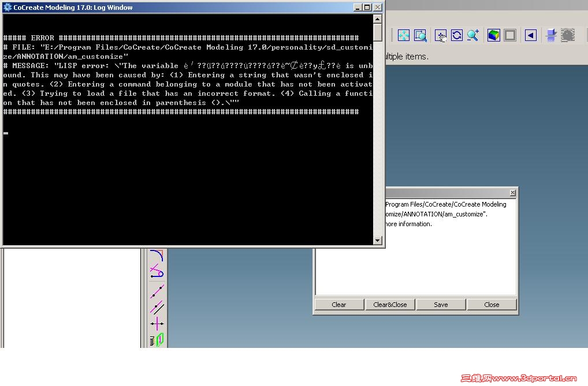Click the cube reflection plane icon

point(551,36)
